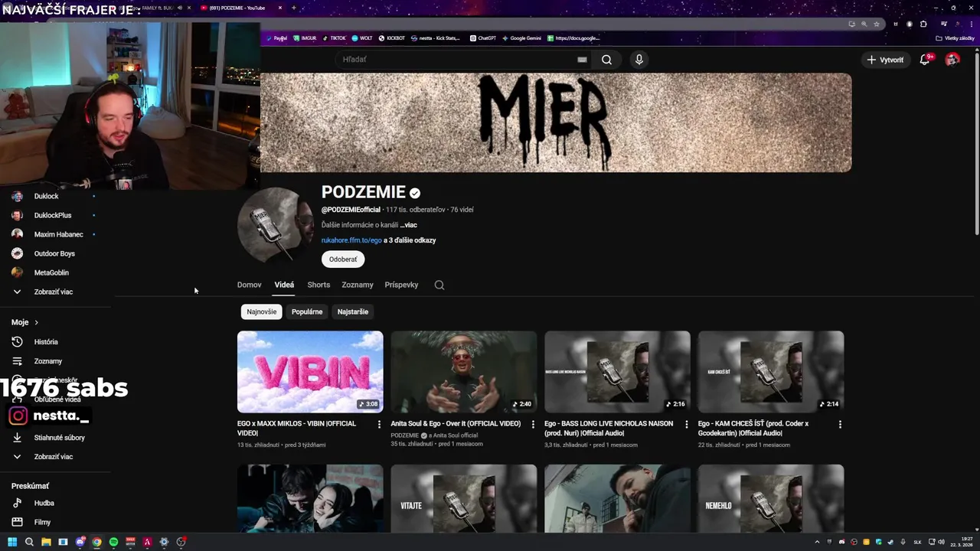Open the on-screen keyboard icon in search box
Viewport: 980px width, 551px height.
click(x=582, y=60)
